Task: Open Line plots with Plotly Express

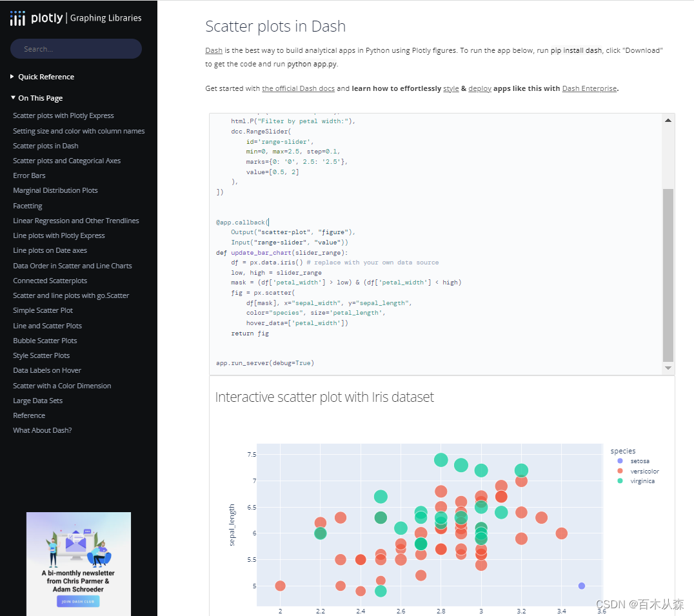Action: pos(59,235)
